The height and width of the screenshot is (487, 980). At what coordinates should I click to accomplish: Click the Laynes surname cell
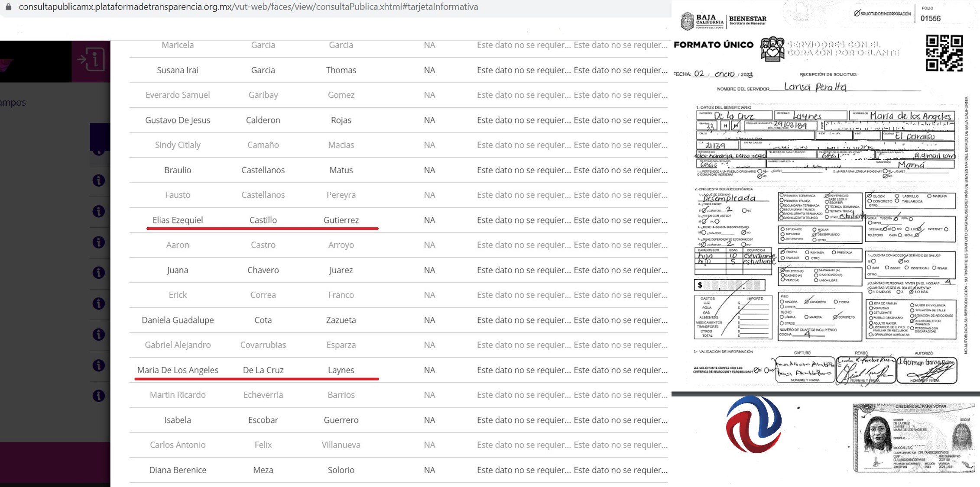[x=341, y=370]
